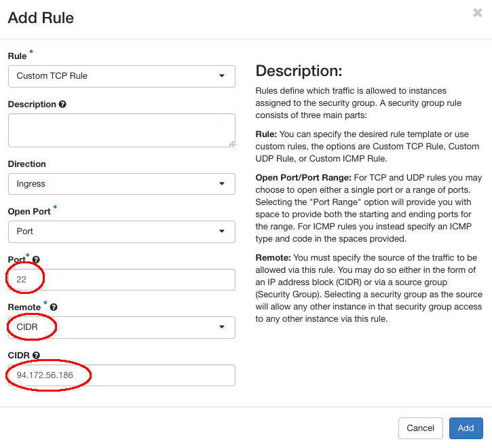The height and width of the screenshot is (448, 492).
Task: Click the resize handle of the Description box
Action: point(231,143)
